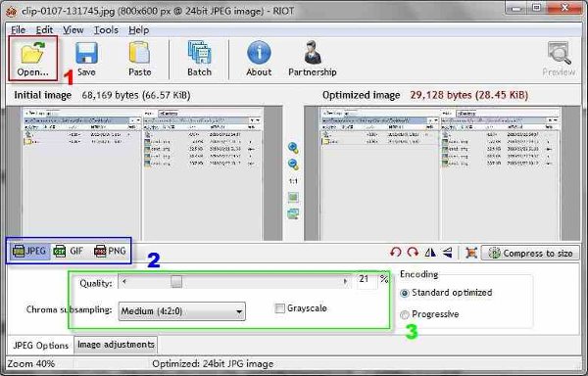Enable the Grayscale checkbox
The image size is (588, 376).
(279, 308)
